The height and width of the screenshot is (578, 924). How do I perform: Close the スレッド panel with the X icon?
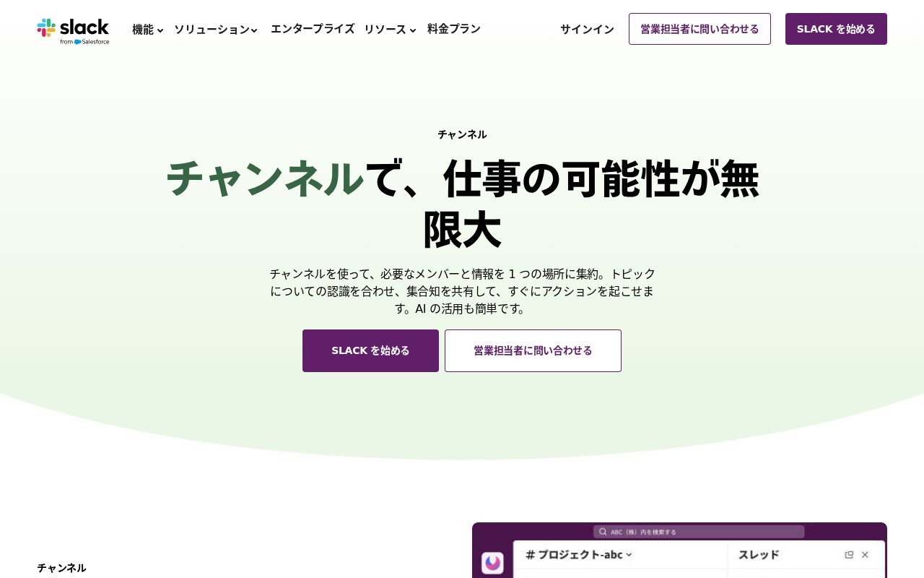(865, 555)
